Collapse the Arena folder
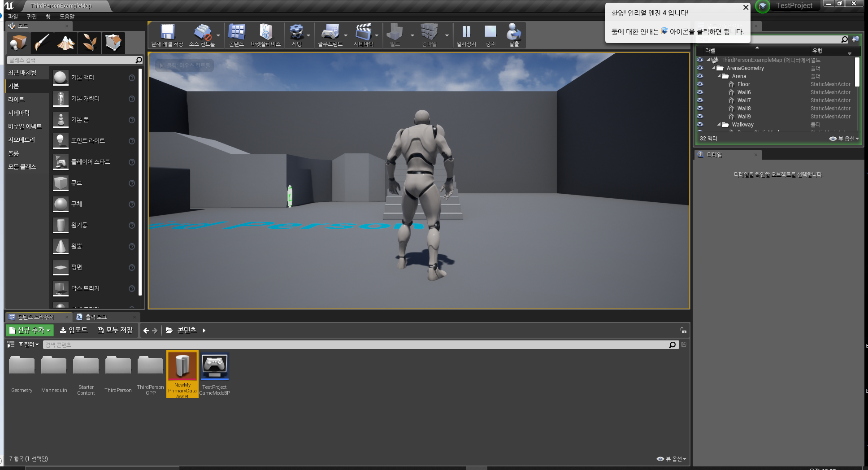The height and width of the screenshot is (470, 868). (719, 76)
